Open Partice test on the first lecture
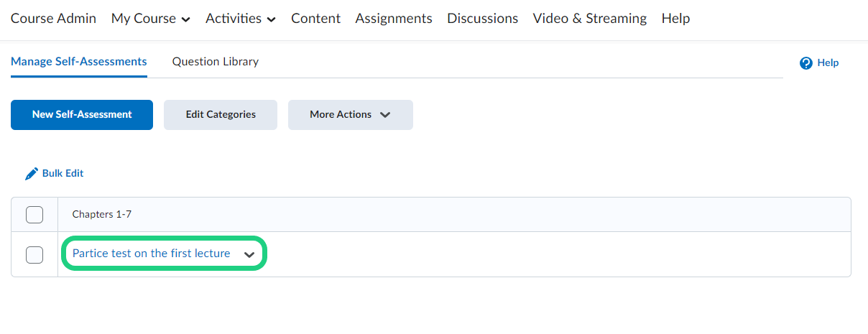Screen dimensions: 868x334 [151, 254]
